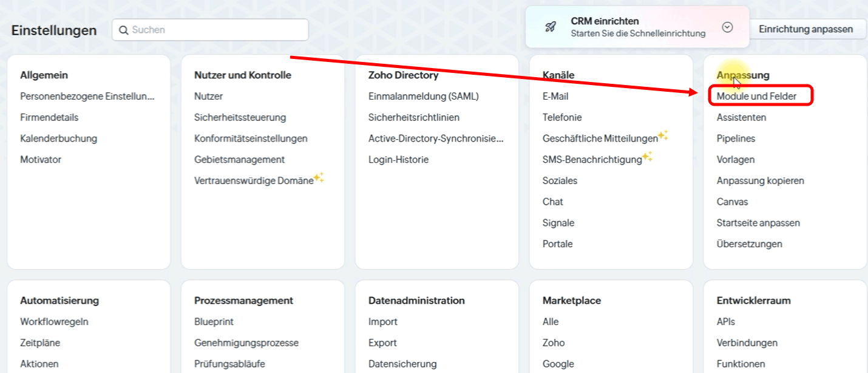Focus the Suchen search field
The image size is (868, 373).
tap(215, 30)
